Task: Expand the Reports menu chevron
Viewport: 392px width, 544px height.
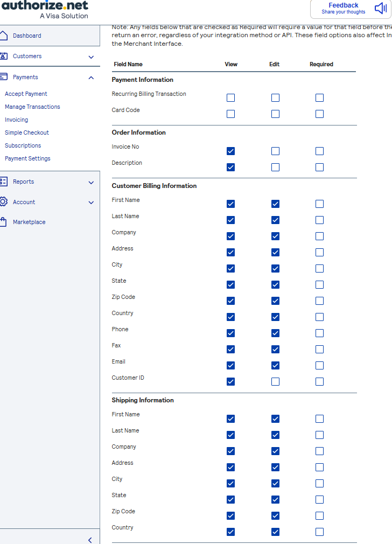Action: 91,182
